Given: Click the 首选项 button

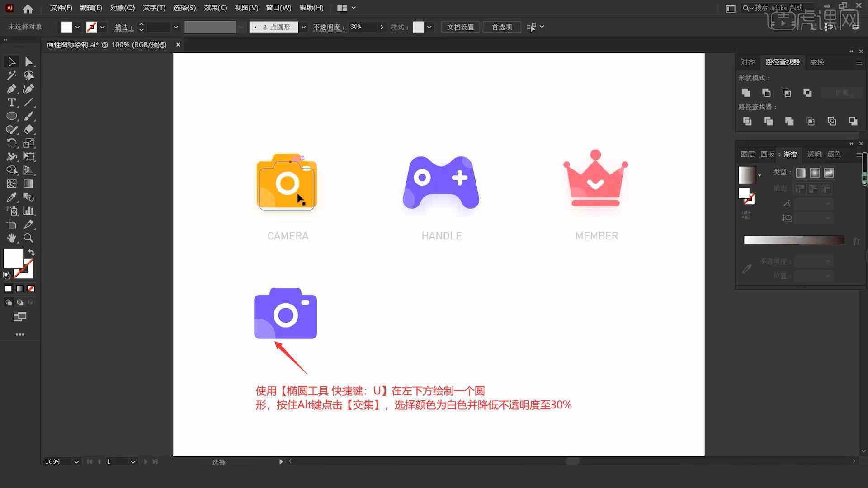Looking at the screenshot, I should click(501, 26).
